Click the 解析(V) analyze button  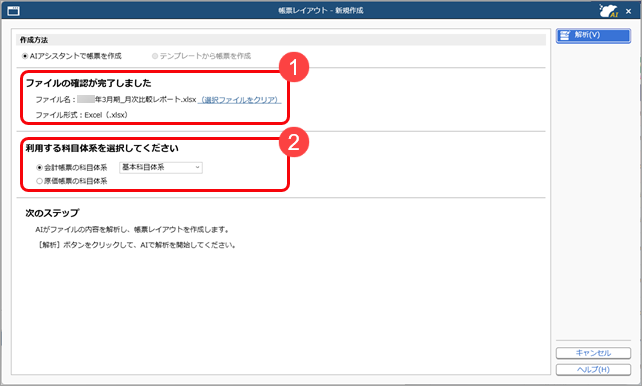(593, 35)
